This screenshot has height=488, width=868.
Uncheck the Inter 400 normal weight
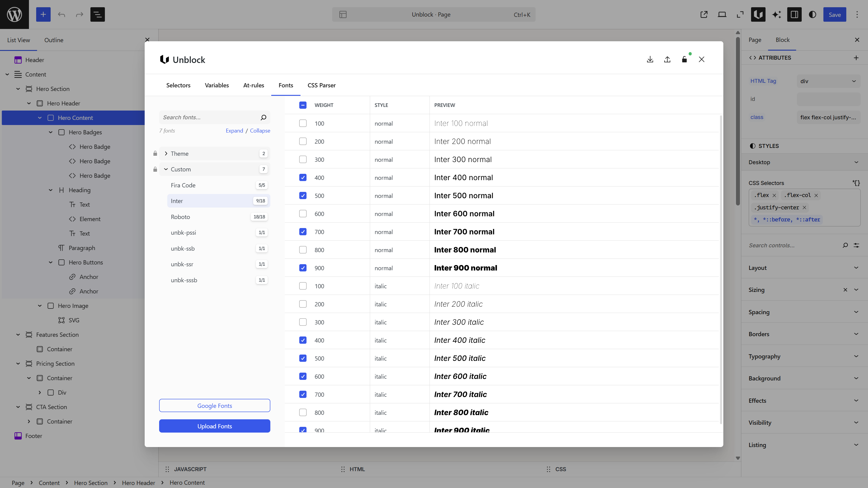click(x=303, y=177)
